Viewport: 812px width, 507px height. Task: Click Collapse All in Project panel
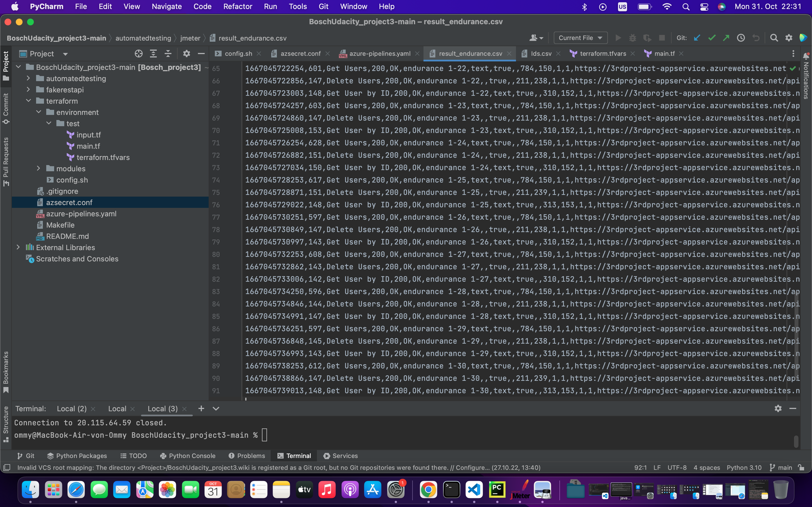pos(168,54)
